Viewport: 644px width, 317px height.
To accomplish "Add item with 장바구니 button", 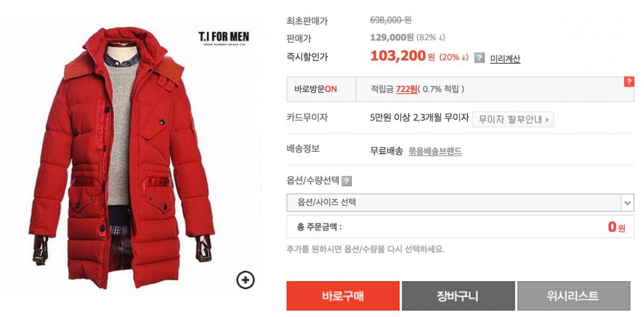I will 458,296.
